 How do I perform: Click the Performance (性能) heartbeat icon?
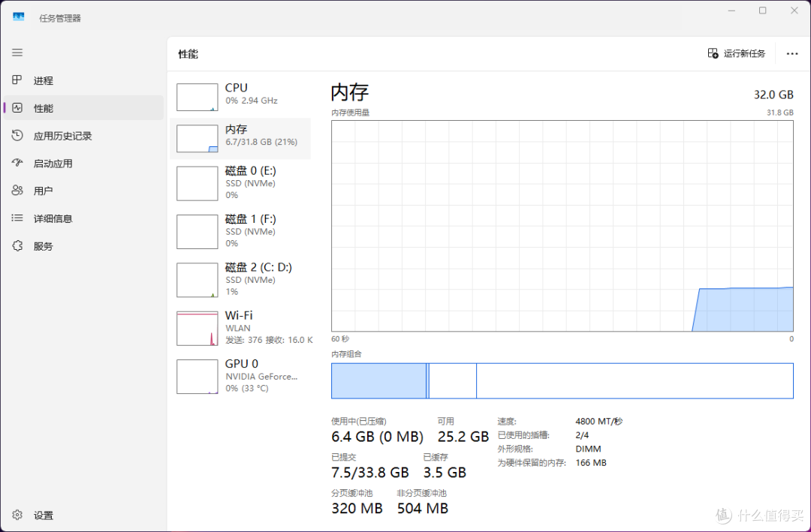pyautogui.click(x=17, y=108)
